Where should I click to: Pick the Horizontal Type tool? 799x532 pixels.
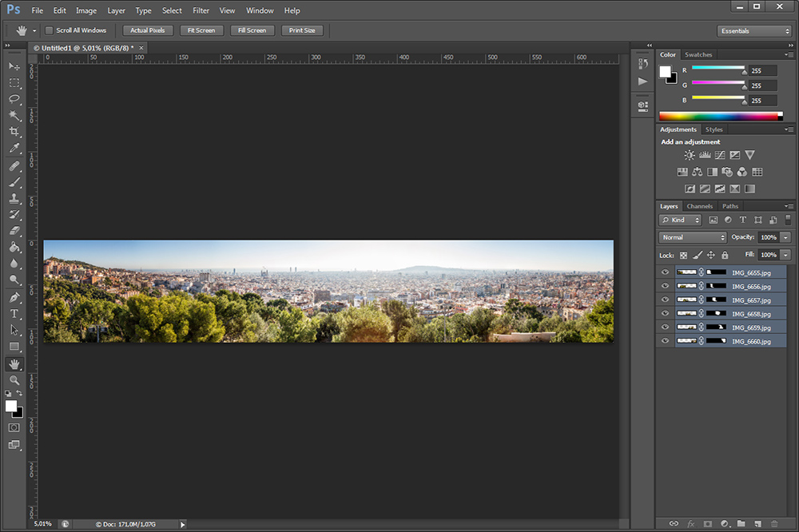coord(14,313)
